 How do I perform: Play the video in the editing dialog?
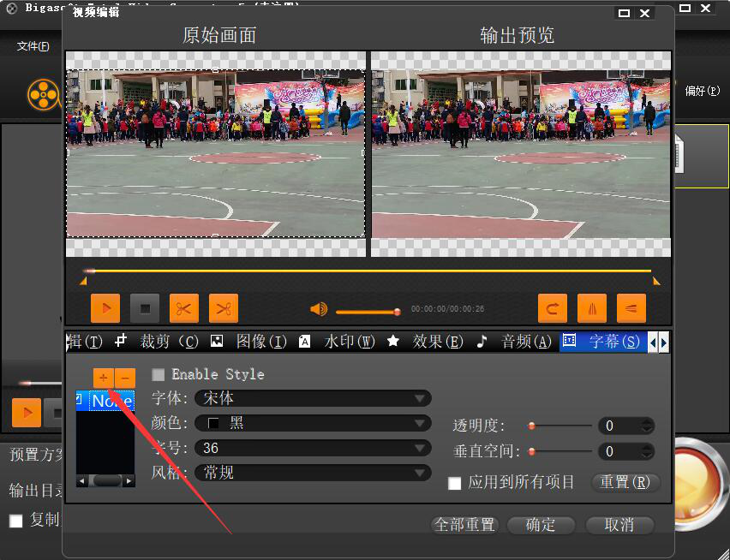click(105, 308)
